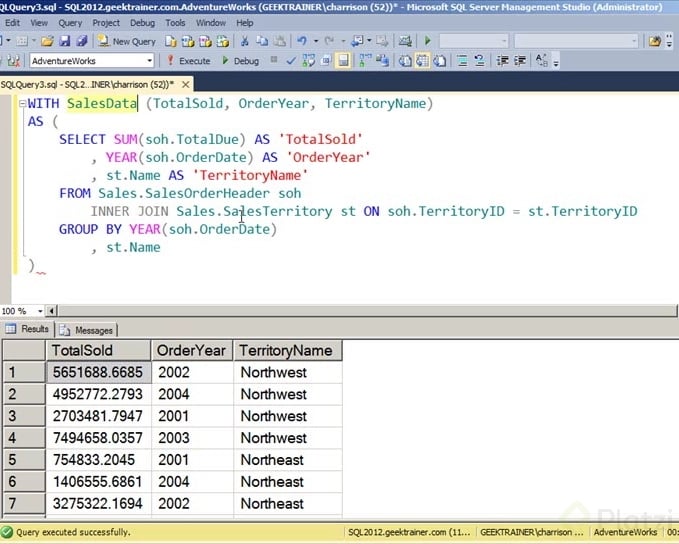Select the cell 754833.2045
Image resolution: width=679 pixels, height=544 pixels.
[99, 460]
